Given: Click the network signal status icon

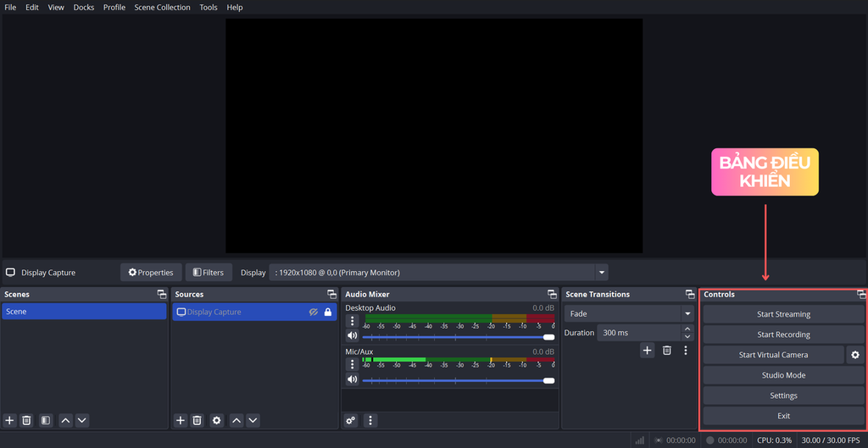Looking at the screenshot, I should [x=639, y=440].
